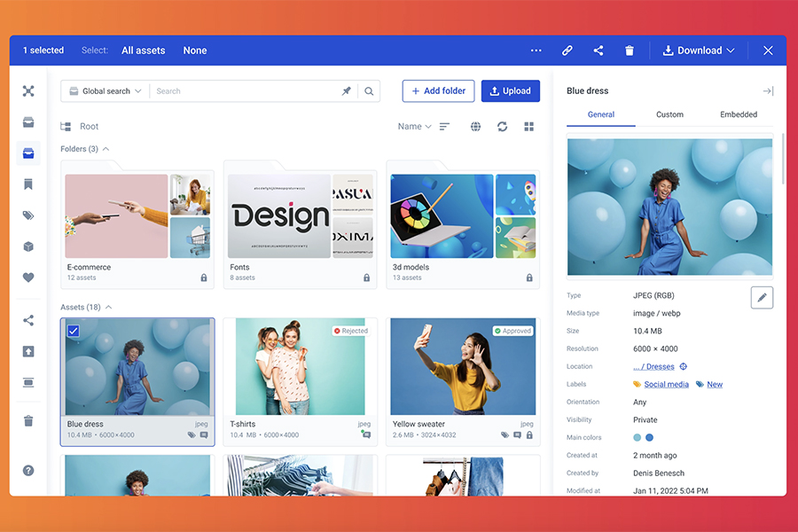The height and width of the screenshot is (532, 798).
Task: Select All assets in selection bar
Action: click(144, 51)
